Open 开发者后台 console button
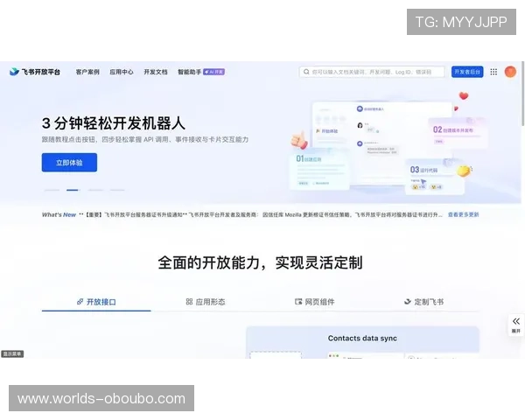 pos(467,72)
